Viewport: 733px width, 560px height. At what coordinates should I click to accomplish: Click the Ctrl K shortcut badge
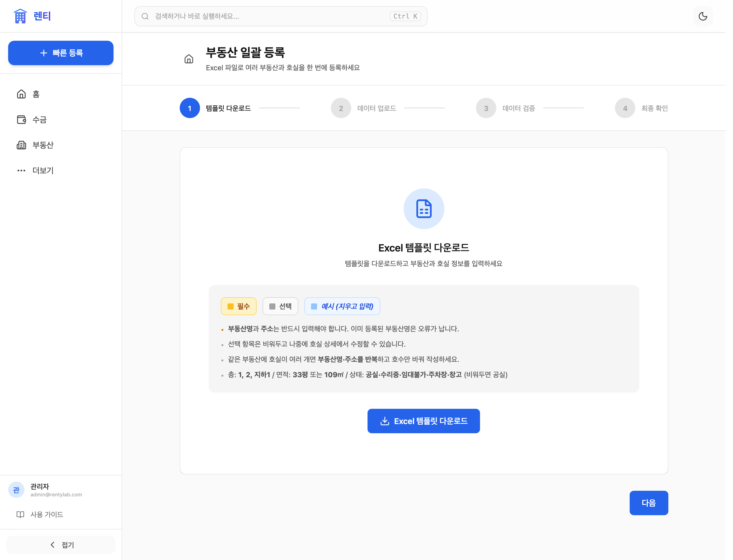(405, 16)
